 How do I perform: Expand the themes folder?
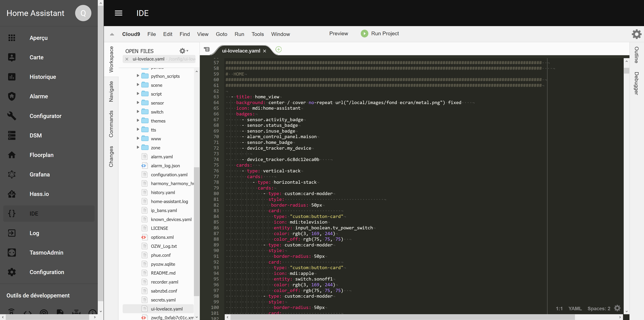pyautogui.click(x=138, y=121)
